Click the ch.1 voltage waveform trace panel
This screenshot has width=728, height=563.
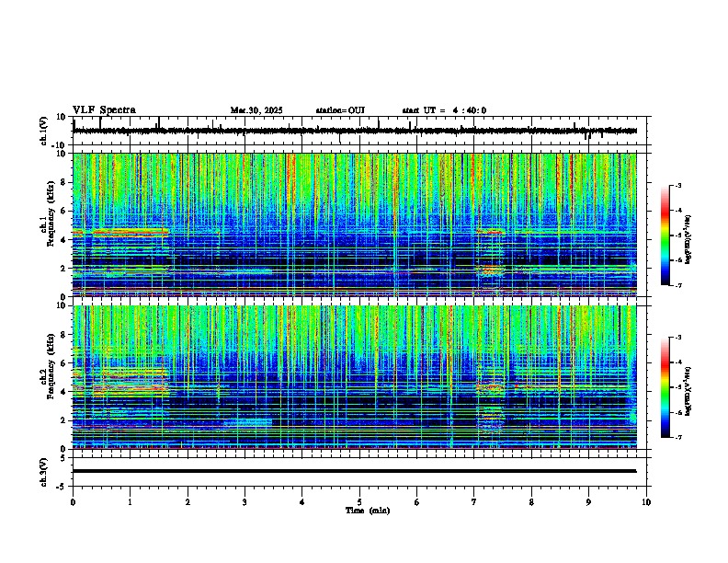(361, 131)
